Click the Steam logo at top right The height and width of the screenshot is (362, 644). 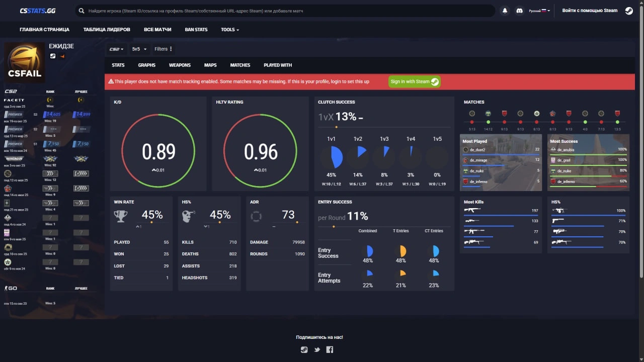pyautogui.click(x=629, y=11)
